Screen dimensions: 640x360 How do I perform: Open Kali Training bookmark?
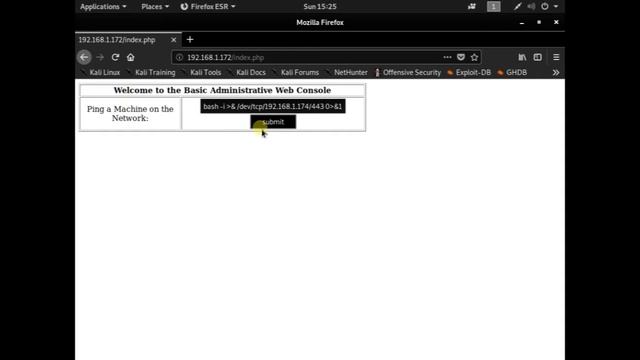coord(151,73)
